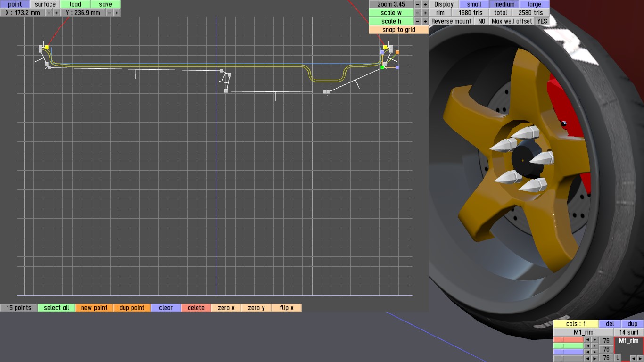Click the 2580 tris total count
This screenshot has height=362, width=644.
click(531, 13)
